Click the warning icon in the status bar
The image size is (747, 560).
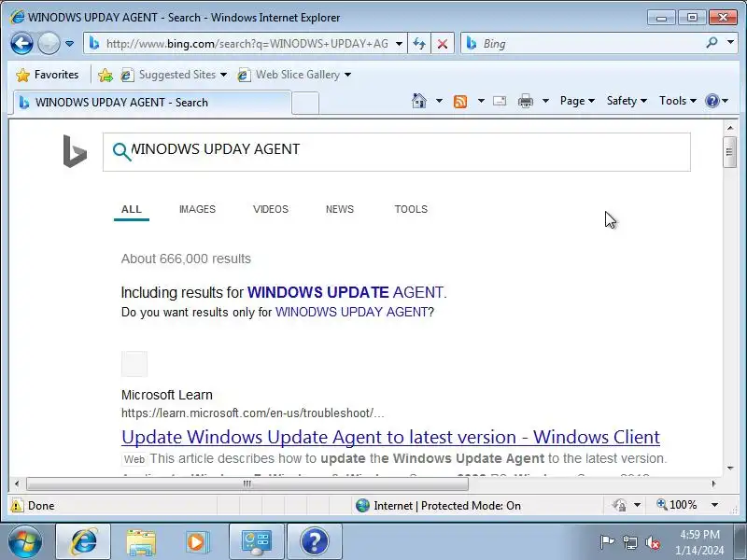coord(17,505)
